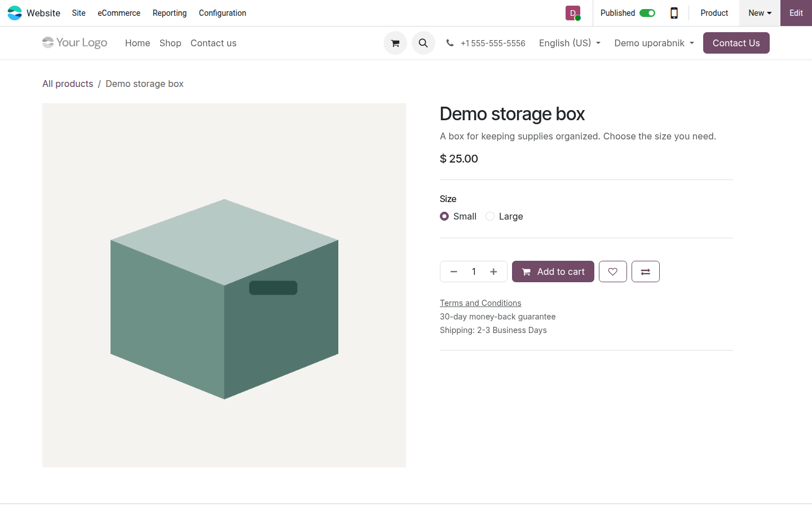Open the eCommerce menu
Screen dimensions: 812x508
pyautogui.click(x=119, y=13)
